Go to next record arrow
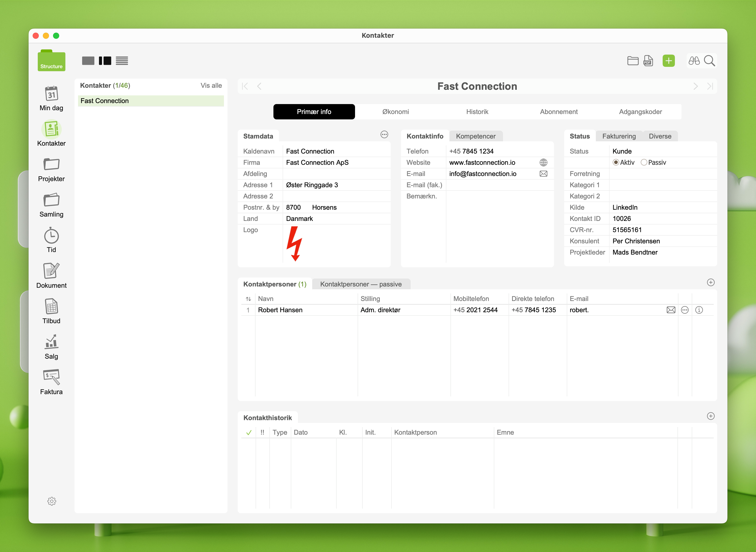This screenshot has height=552, width=756. [696, 86]
